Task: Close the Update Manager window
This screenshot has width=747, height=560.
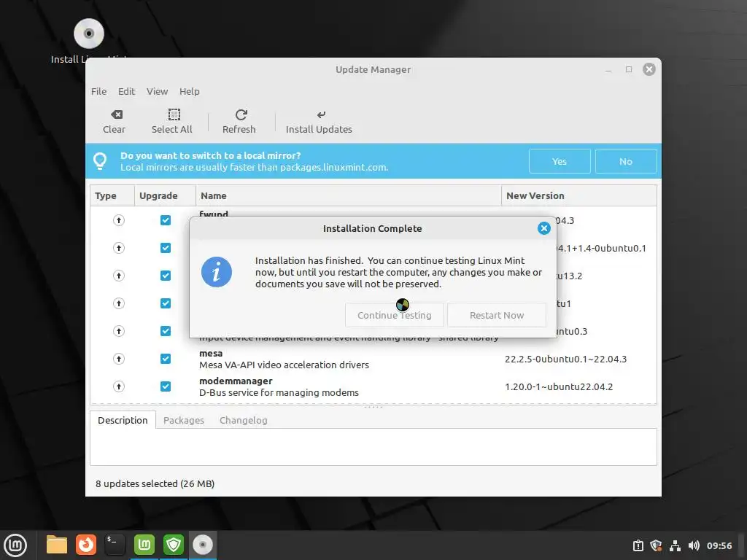Action: 649,69
